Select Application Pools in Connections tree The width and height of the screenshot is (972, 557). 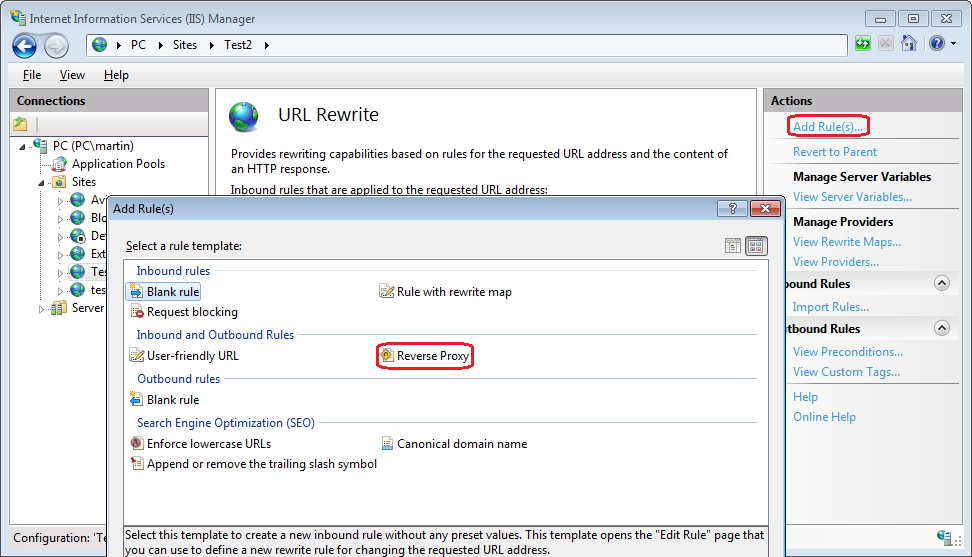click(118, 164)
